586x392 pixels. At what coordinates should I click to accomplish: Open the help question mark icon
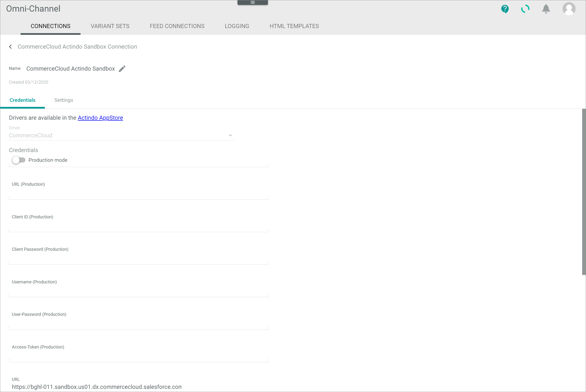pyautogui.click(x=505, y=9)
